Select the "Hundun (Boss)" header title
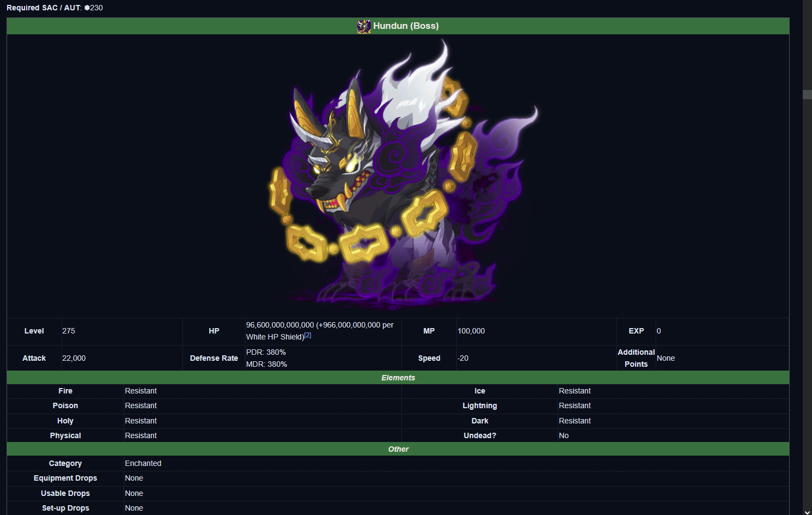812x515 pixels. tap(406, 26)
